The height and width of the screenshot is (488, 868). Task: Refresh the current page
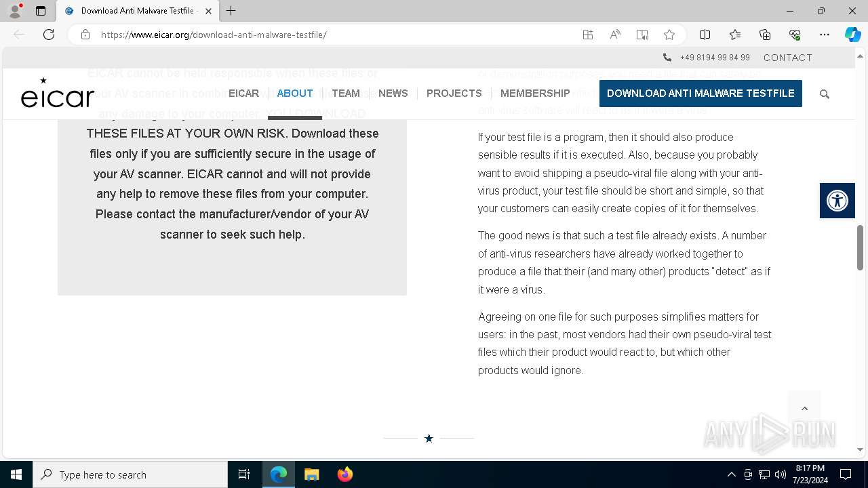pos(49,35)
